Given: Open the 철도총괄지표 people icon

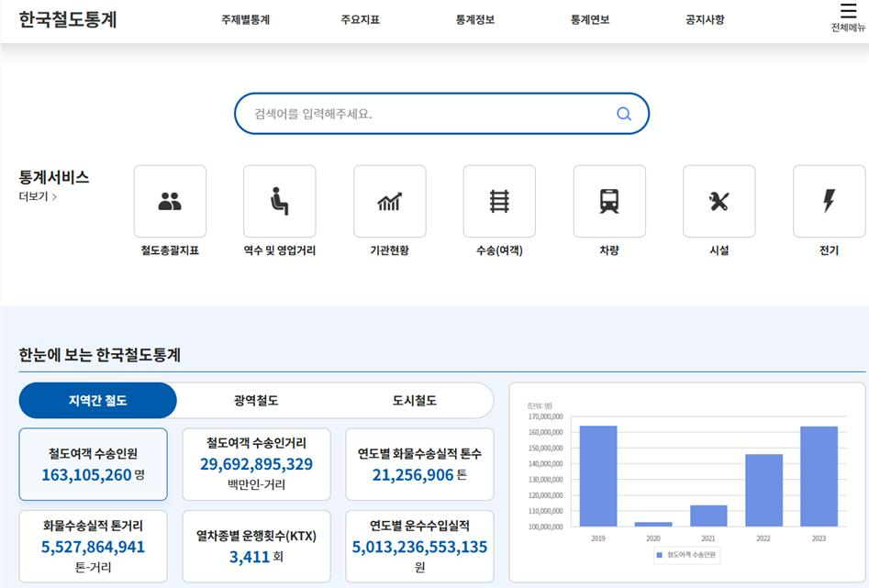Looking at the screenshot, I should tap(170, 202).
